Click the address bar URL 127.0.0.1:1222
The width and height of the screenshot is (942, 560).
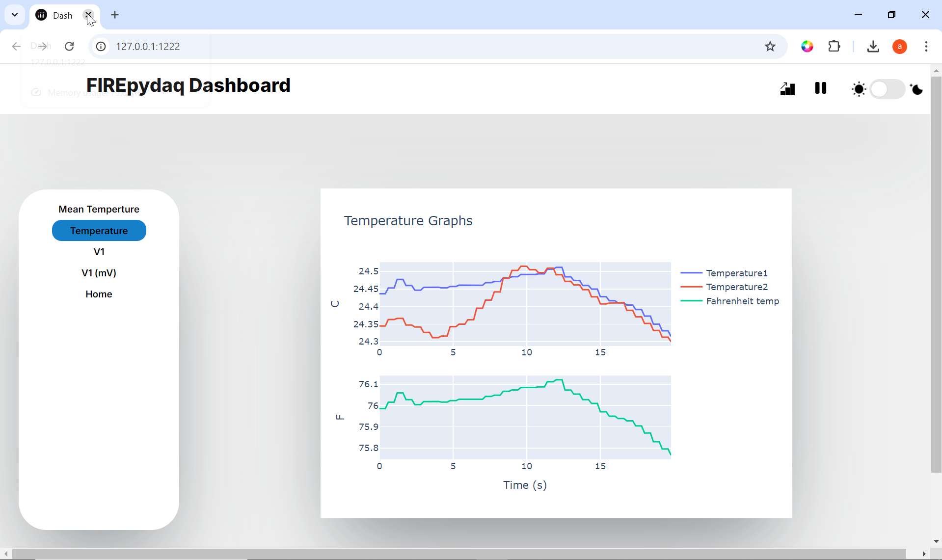(148, 46)
